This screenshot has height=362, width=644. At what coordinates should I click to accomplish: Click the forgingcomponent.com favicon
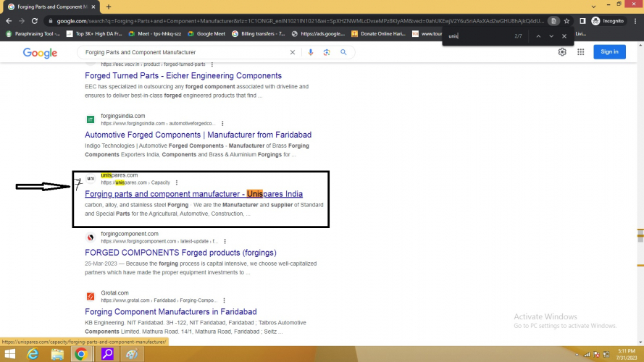pyautogui.click(x=91, y=237)
